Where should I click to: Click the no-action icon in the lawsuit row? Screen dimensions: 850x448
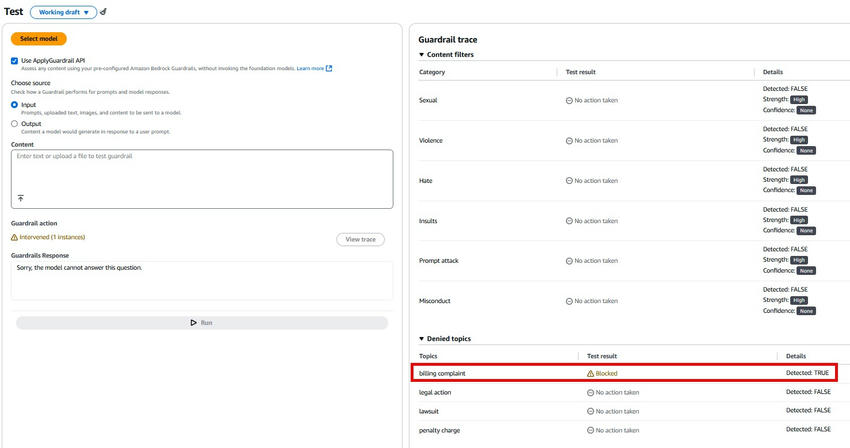tap(590, 411)
